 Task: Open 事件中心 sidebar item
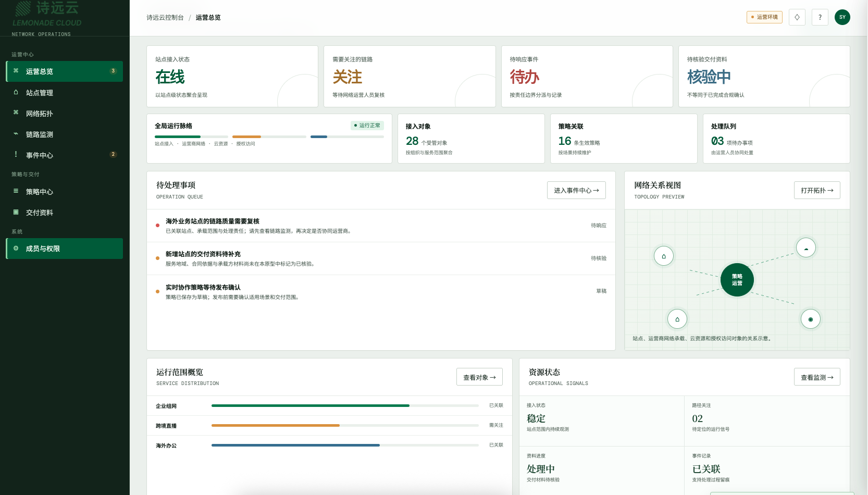click(x=65, y=155)
